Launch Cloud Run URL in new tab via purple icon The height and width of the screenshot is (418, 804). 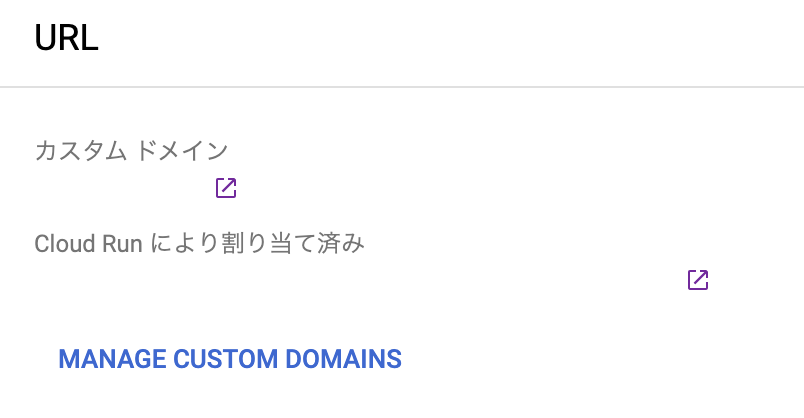[x=698, y=280]
